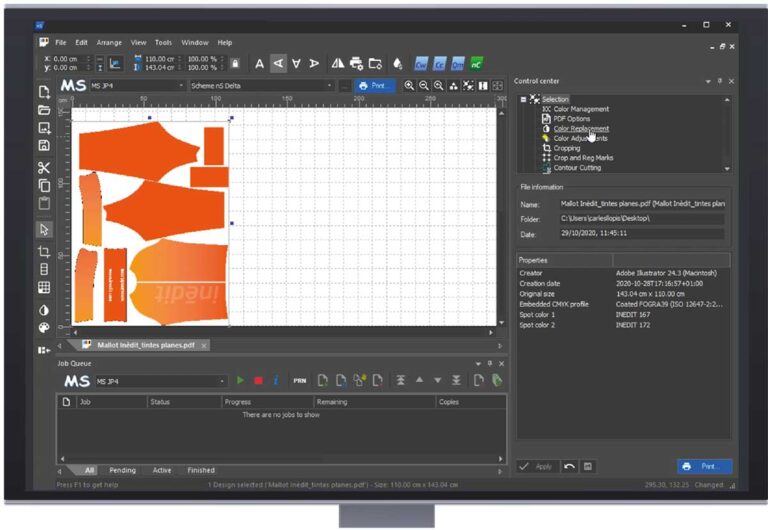Select the scissors cut tool
Image resolution: width=768 pixels, height=530 pixels.
[44, 168]
